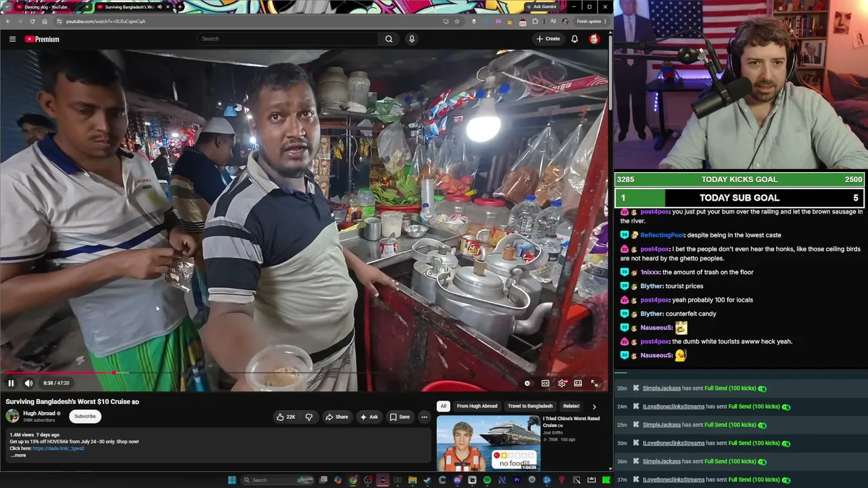Go to browser home page
This screenshot has width=868, height=488.
[45, 21]
